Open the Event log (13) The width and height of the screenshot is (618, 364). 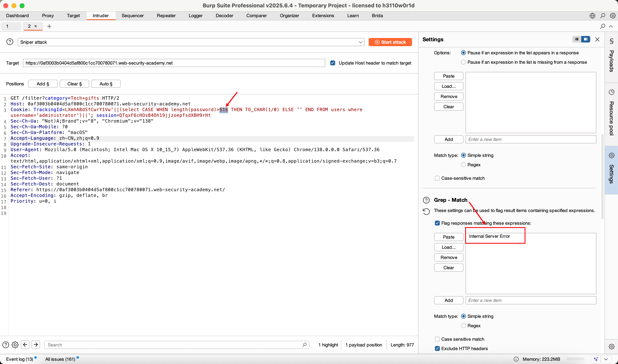click(x=20, y=359)
